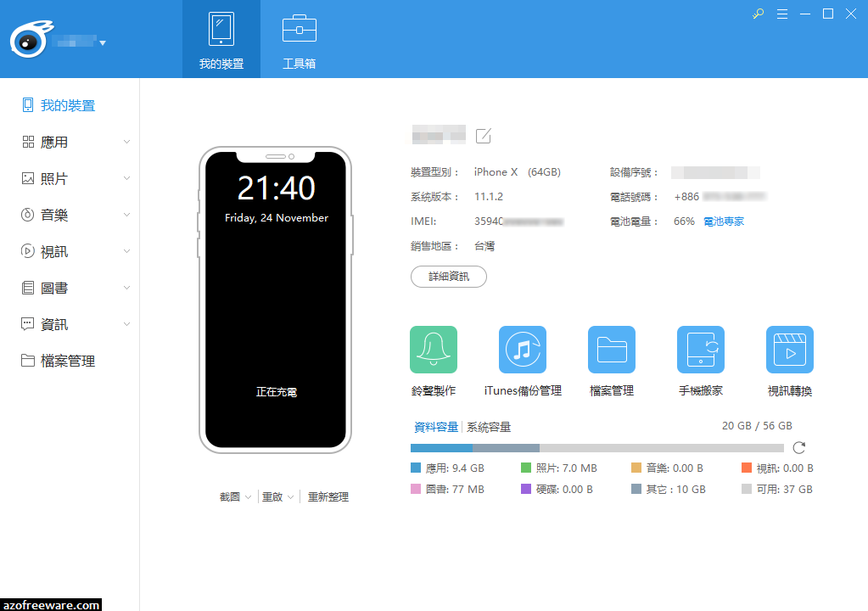The image size is (868, 611).
Task: Expand the 視訊 sidebar chevron
Action: 126,251
